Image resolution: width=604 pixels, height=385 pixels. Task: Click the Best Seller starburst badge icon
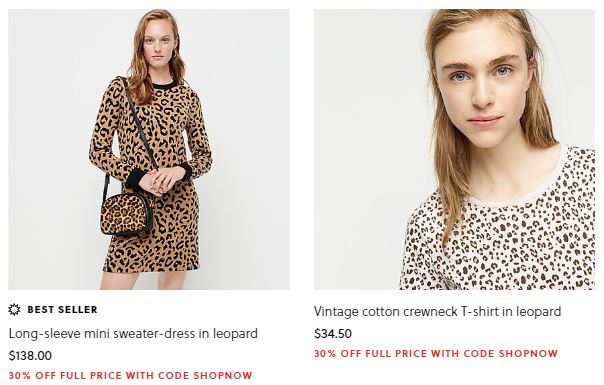pyautogui.click(x=14, y=309)
